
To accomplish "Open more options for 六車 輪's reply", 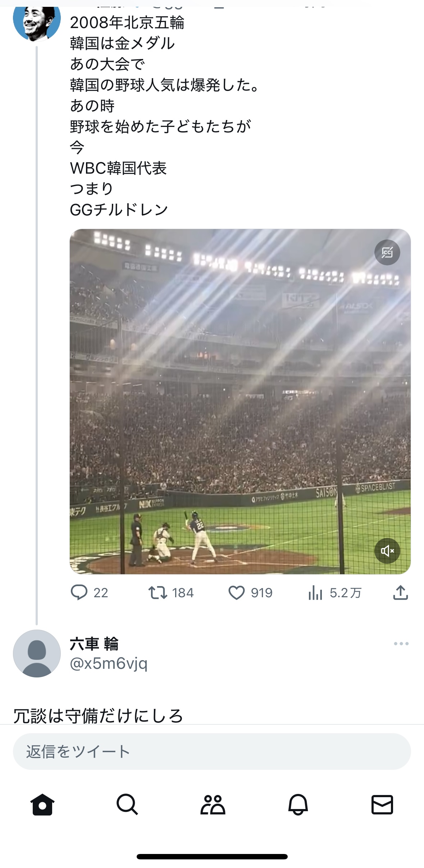I will click(x=401, y=644).
